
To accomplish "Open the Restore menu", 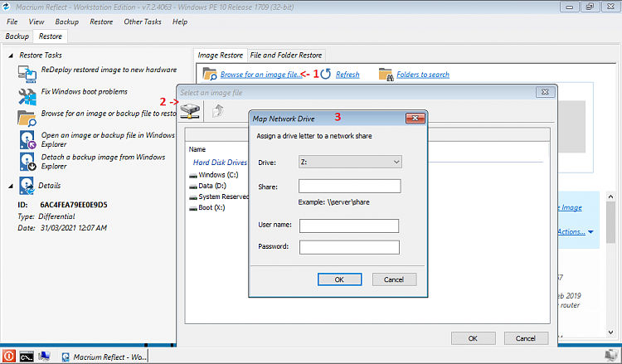I will (x=101, y=22).
